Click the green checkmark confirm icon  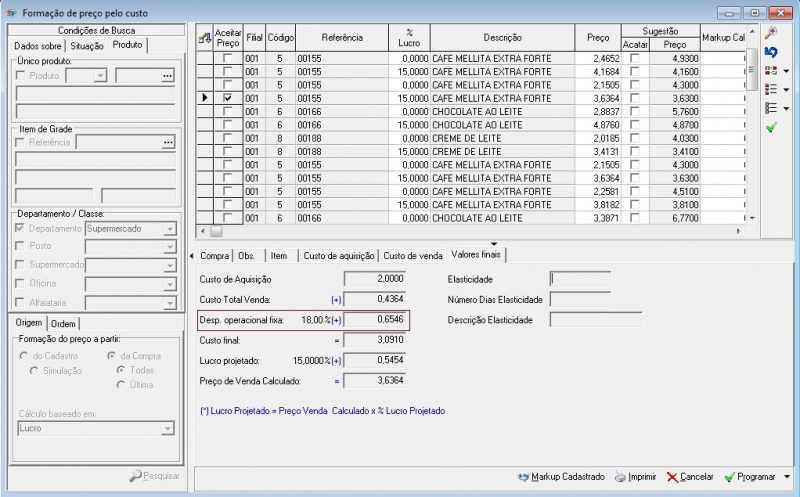coord(771,128)
